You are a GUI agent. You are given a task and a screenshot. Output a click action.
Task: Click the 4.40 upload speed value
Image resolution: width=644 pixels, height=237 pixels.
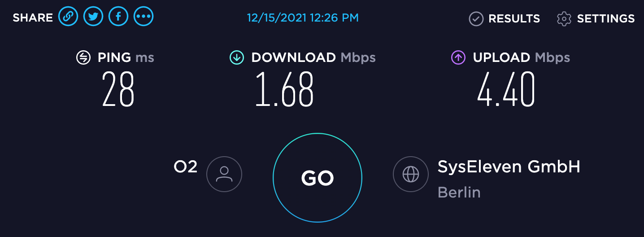click(506, 89)
